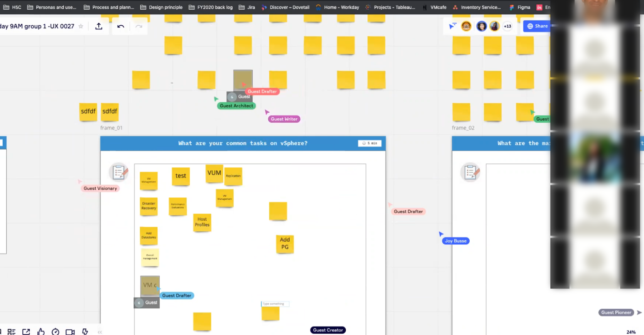
Task: Open the Jira bookmark folder
Action: point(247,7)
